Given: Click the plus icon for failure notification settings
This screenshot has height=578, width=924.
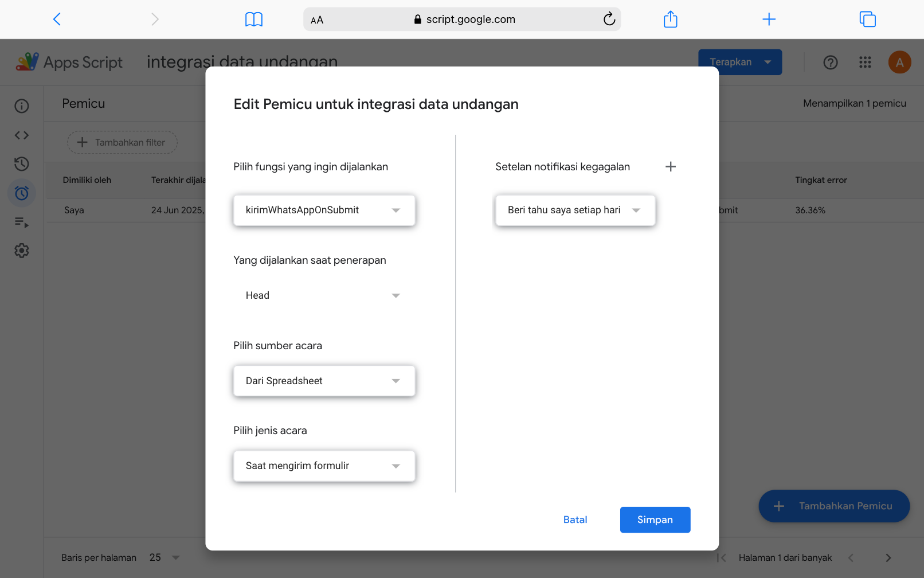Looking at the screenshot, I should pos(671,167).
